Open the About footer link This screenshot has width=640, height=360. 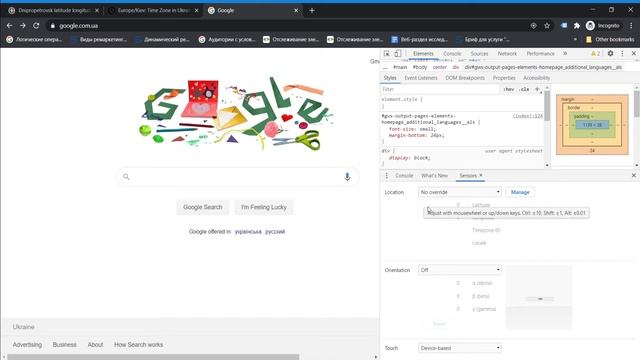click(x=96, y=344)
